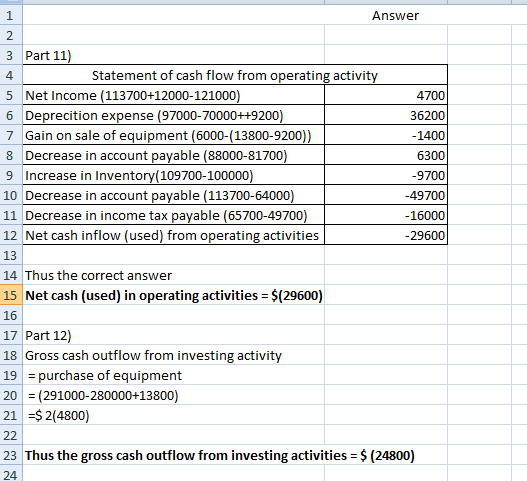Click the '= (291000-280000+13800)' cell
This screenshot has height=481, width=527.
point(173,395)
